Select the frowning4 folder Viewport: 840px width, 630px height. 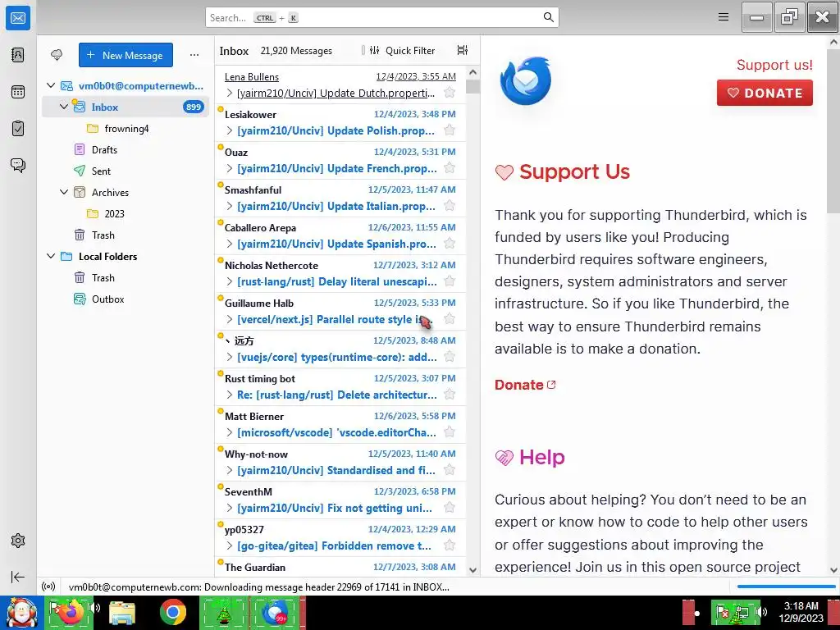pos(126,129)
